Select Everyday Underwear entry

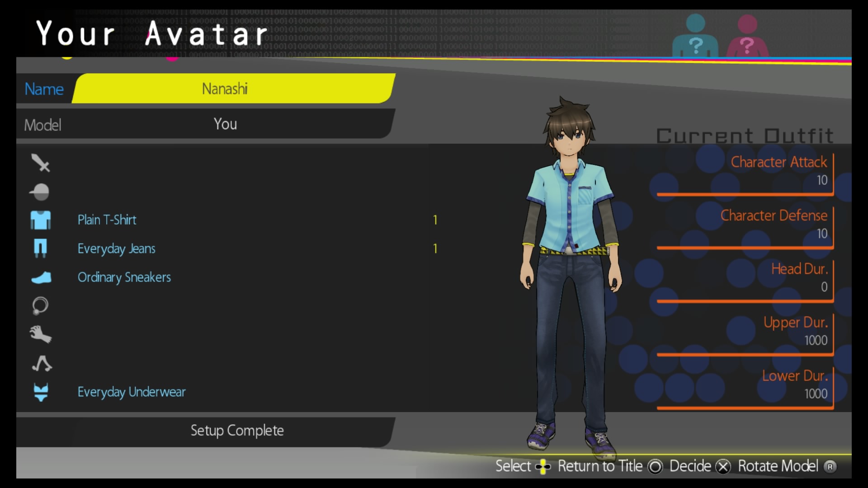(x=131, y=392)
